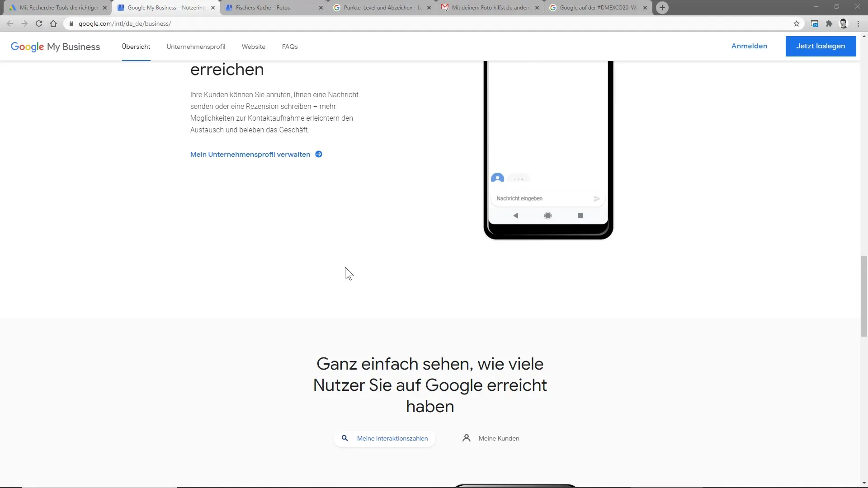Open the Chrome profile avatar
This screenshot has height=488, width=868.
click(x=844, y=23)
